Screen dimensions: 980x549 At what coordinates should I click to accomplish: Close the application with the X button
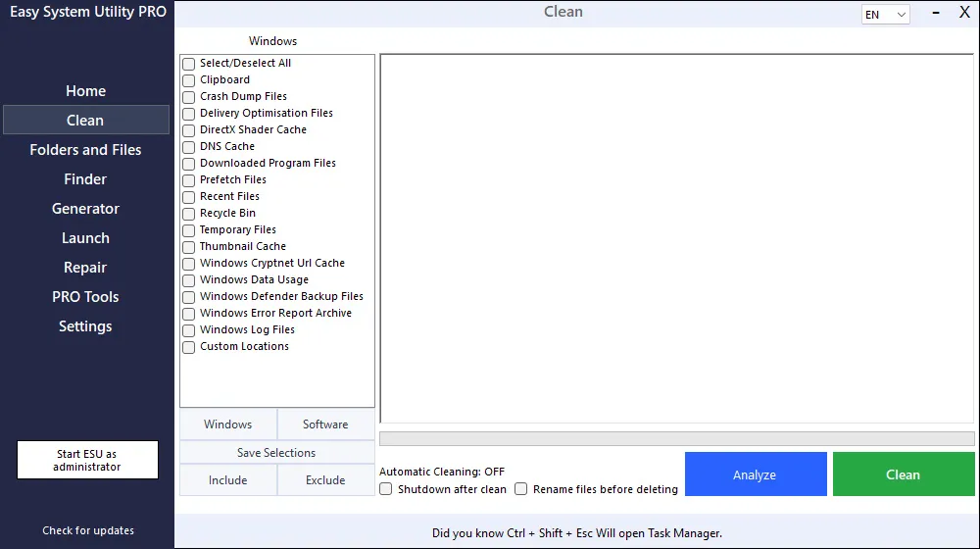(x=964, y=13)
